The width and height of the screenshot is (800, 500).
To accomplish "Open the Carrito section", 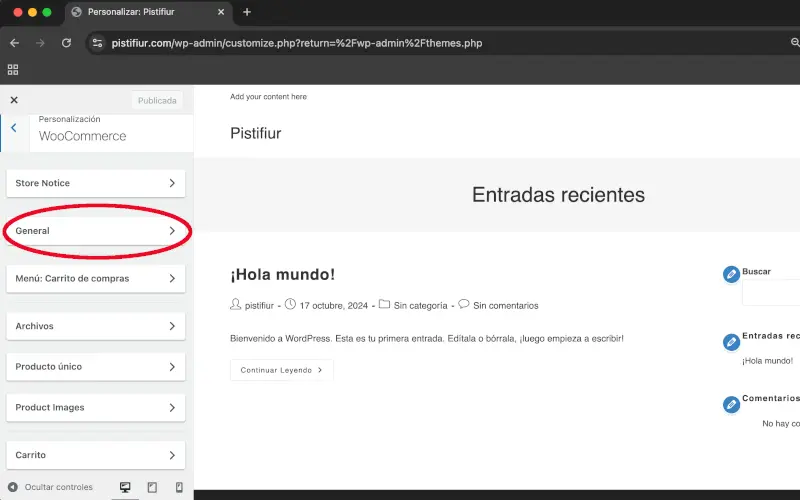I will tap(96, 455).
